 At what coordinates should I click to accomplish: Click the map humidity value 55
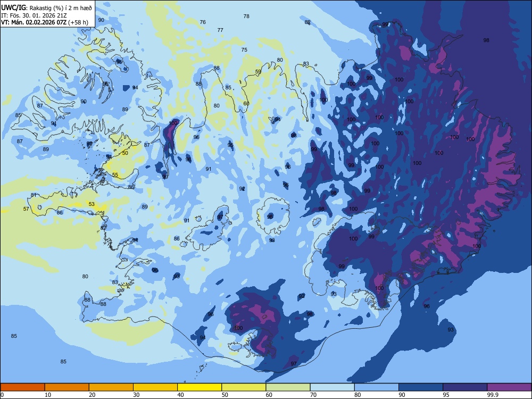click(115, 175)
